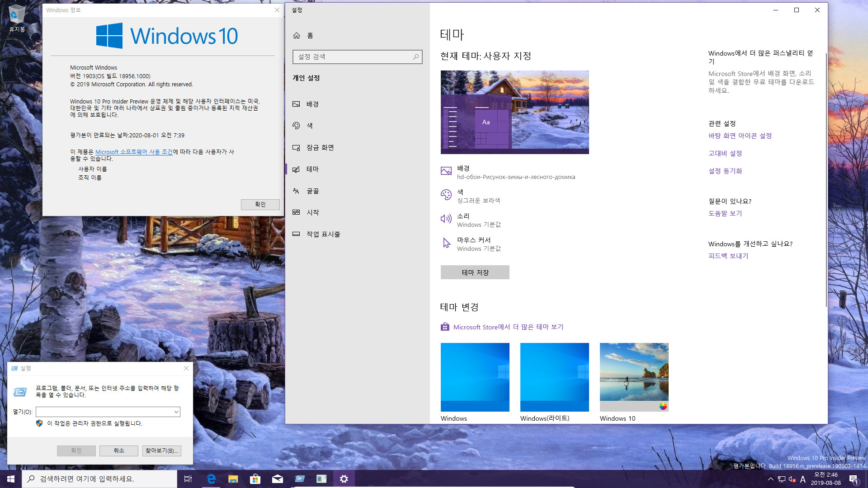Image resolution: width=868 pixels, height=488 pixels.
Task: Open the Recycle Bin desktop icon
Action: 17,18
